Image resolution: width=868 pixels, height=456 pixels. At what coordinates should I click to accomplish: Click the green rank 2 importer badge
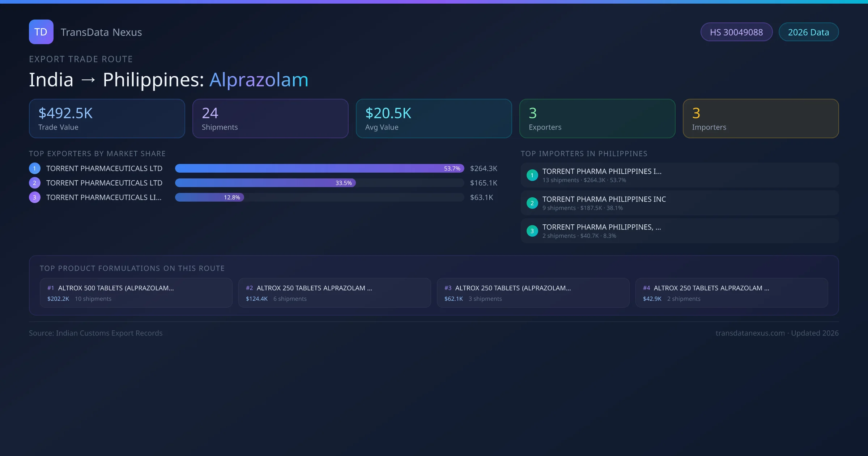(532, 203)
